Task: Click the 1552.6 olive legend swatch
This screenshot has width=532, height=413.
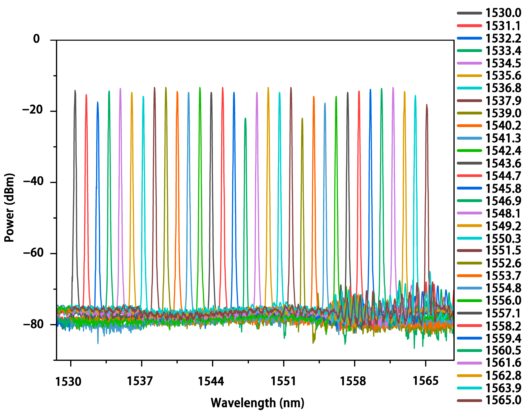Action: 469,263
